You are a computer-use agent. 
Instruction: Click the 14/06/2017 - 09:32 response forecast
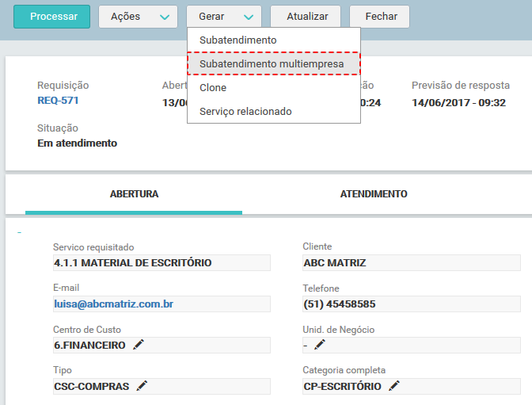(x=458, y=102)
